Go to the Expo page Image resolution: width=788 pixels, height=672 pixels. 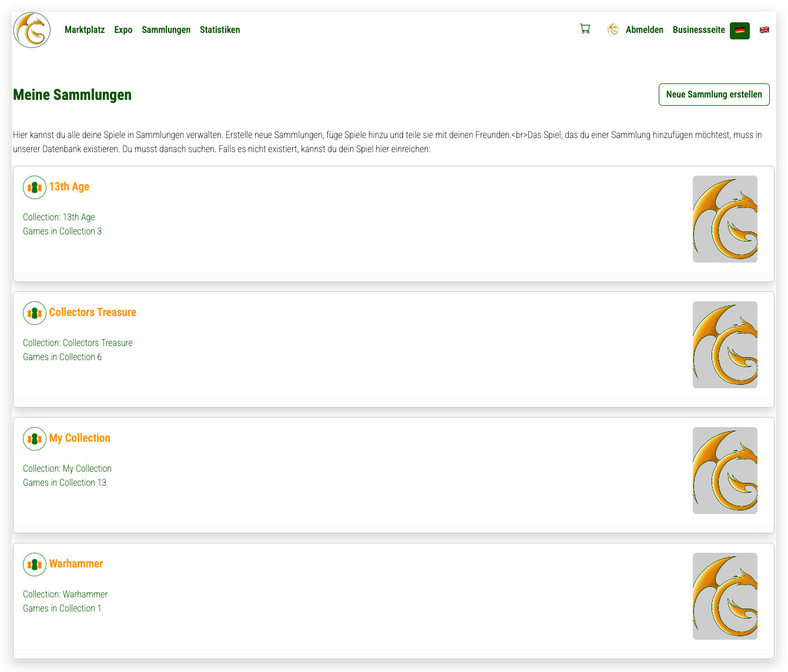(x=123, y=30)
